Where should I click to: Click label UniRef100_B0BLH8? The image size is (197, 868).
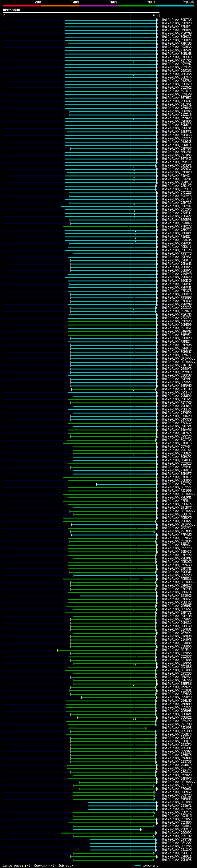click(x=177, y=54)
